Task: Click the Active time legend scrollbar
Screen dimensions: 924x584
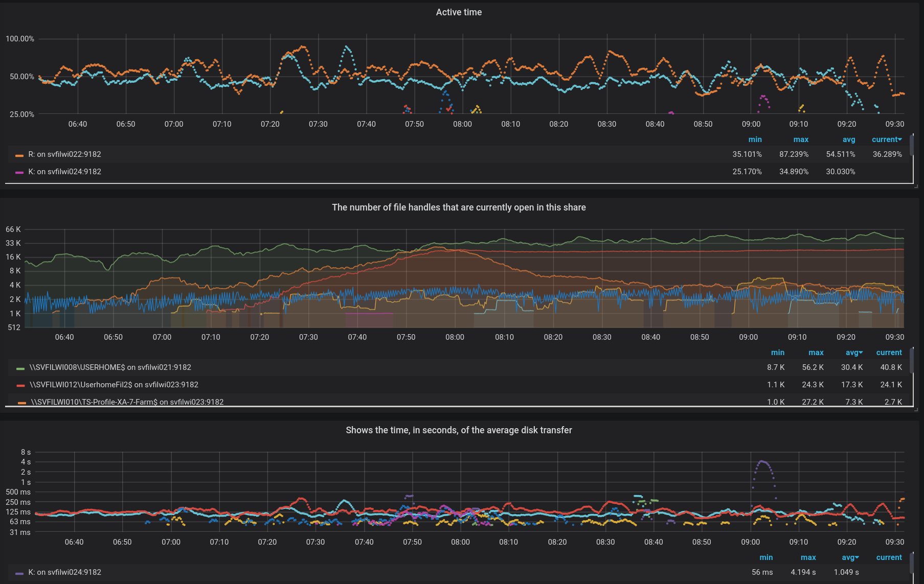Action: (x=912, y=146)
